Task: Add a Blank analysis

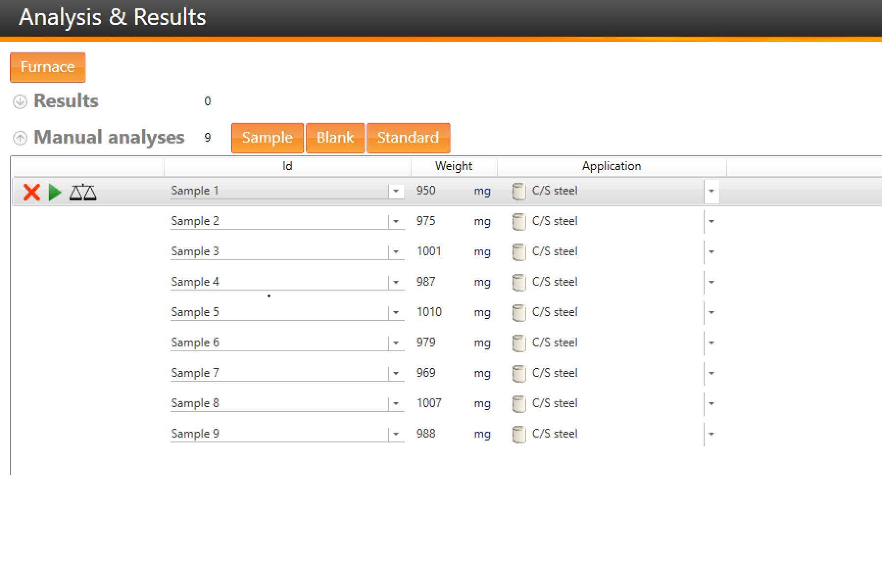Action: click(335, 138)
